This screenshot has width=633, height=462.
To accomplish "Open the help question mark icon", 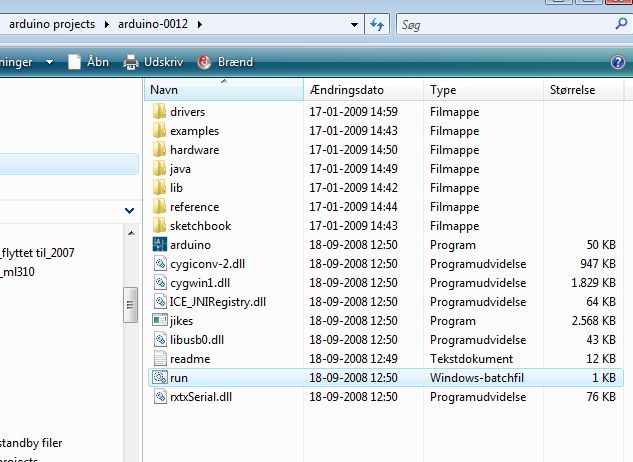I will tap(618, 62).
